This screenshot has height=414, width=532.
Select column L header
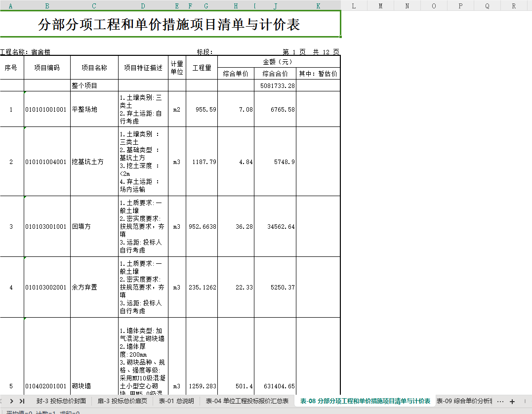pyautogui.click(x=354, y=6)
